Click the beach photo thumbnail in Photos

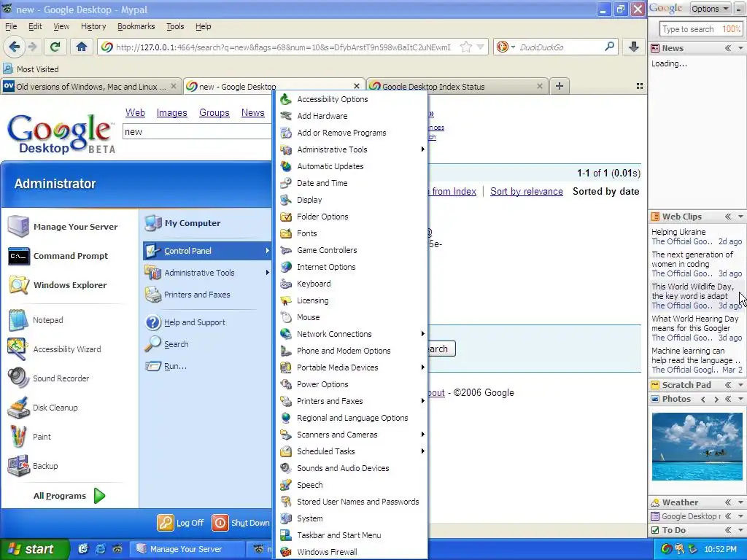pyautogui.click(x=697, y=447)
